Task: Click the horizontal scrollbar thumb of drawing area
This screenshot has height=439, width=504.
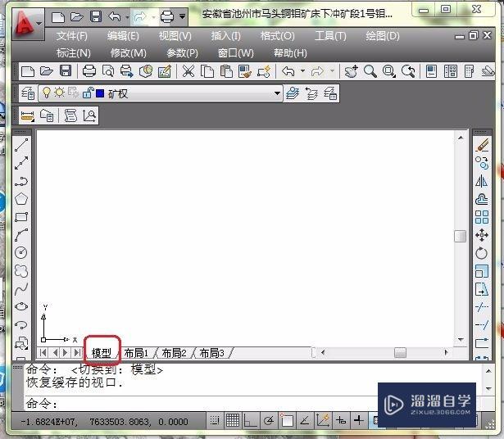Action: coord(400,353)
